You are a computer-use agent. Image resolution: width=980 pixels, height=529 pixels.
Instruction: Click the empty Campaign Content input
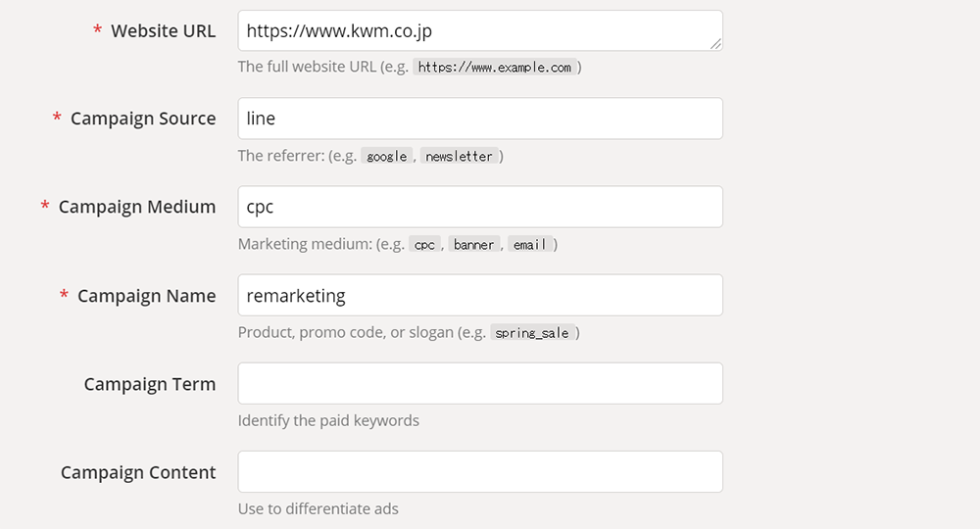coord(480,471)
